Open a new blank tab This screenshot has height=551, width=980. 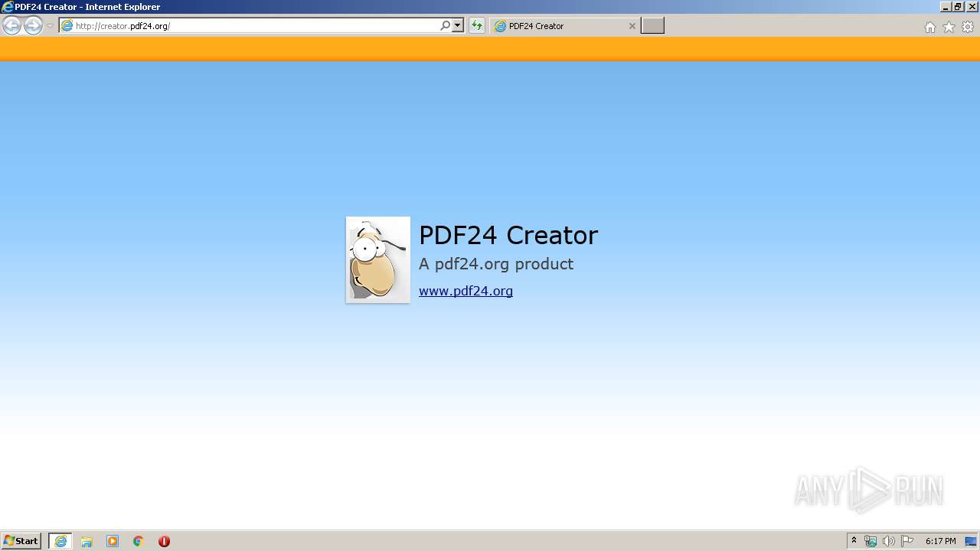pos(652,26)
